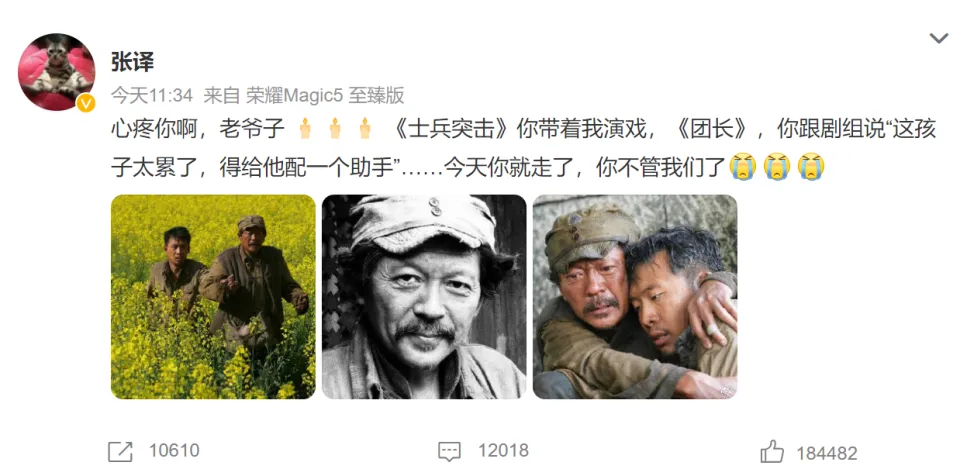Click the orange verified badge
Screen dimensions: 960x476
click(86, 103)
